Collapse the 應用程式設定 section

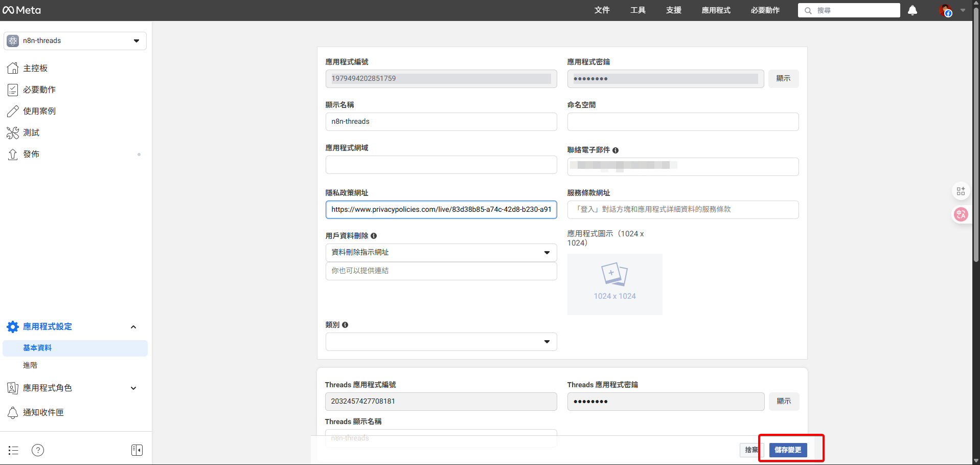[133, 326]
